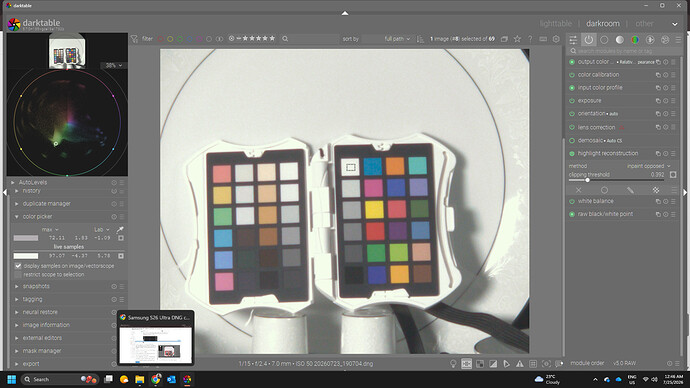Open the color calibration module
This screenshot has height=388, width=690.
click(x=598, y=75)
